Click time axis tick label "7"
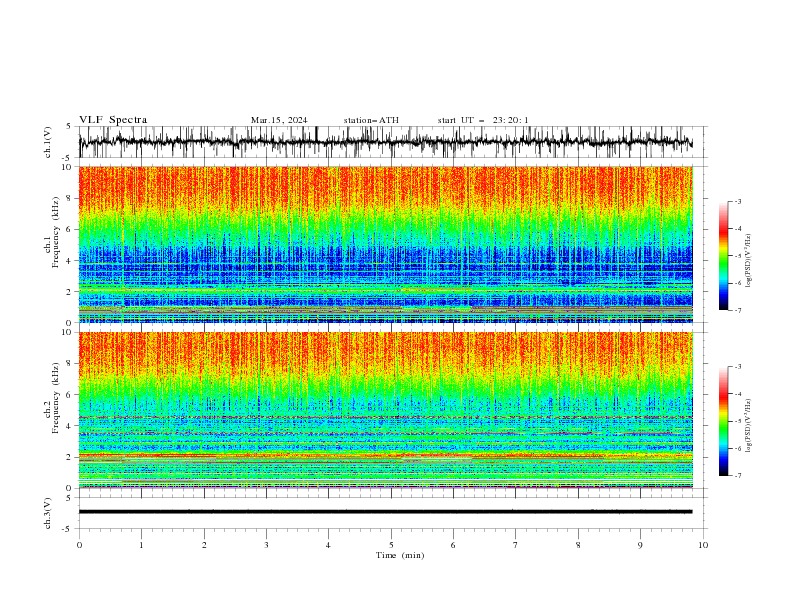This screenshot has height=612, width=792. point(516,545)
